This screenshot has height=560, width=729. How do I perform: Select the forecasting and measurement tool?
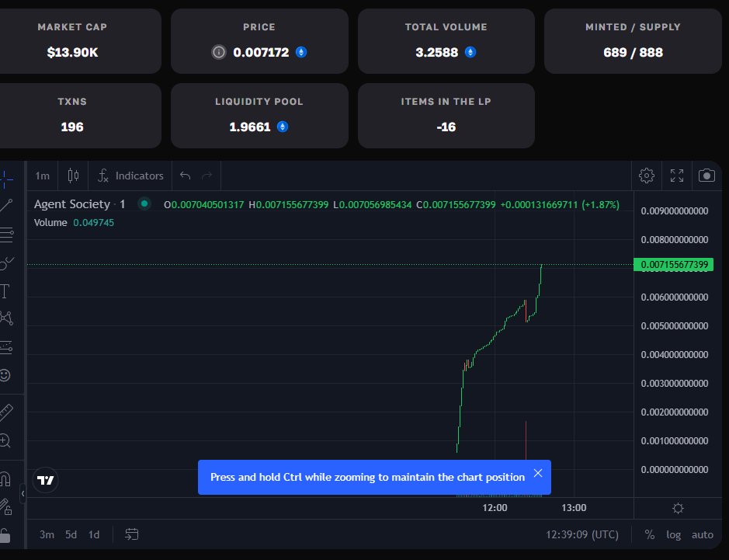pyautogui.click(x=5, y=347)
